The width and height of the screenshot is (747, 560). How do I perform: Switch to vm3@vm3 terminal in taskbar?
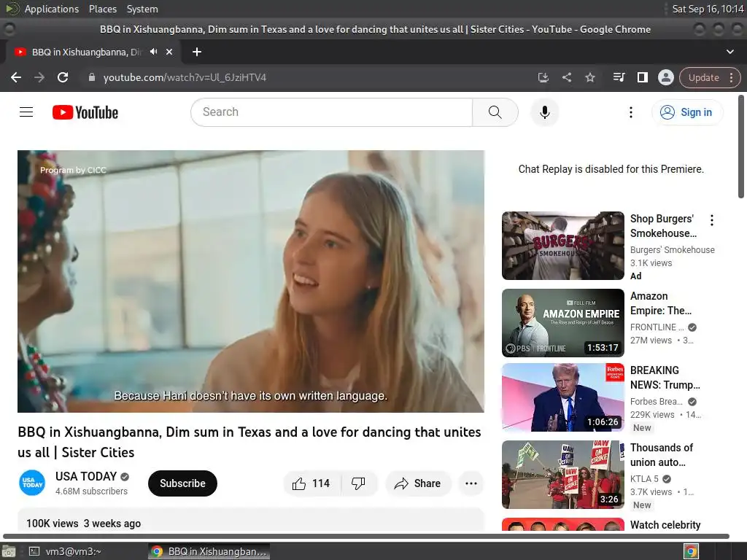(66, 551)
